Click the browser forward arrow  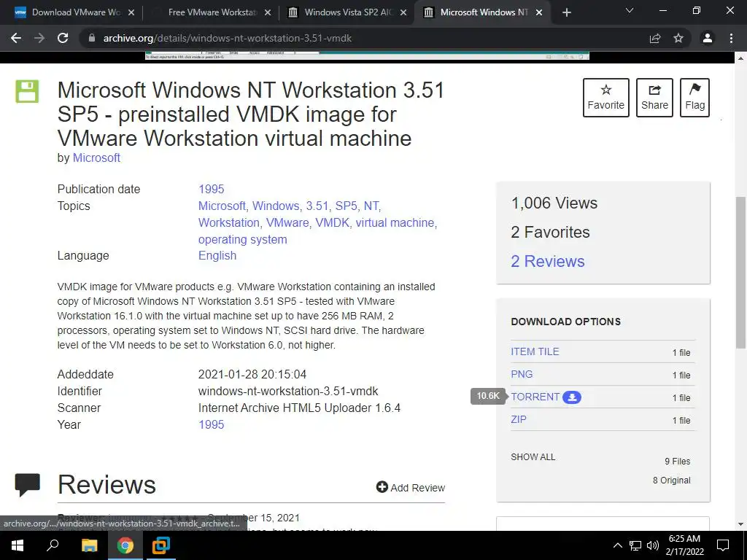tap(39, 38)
